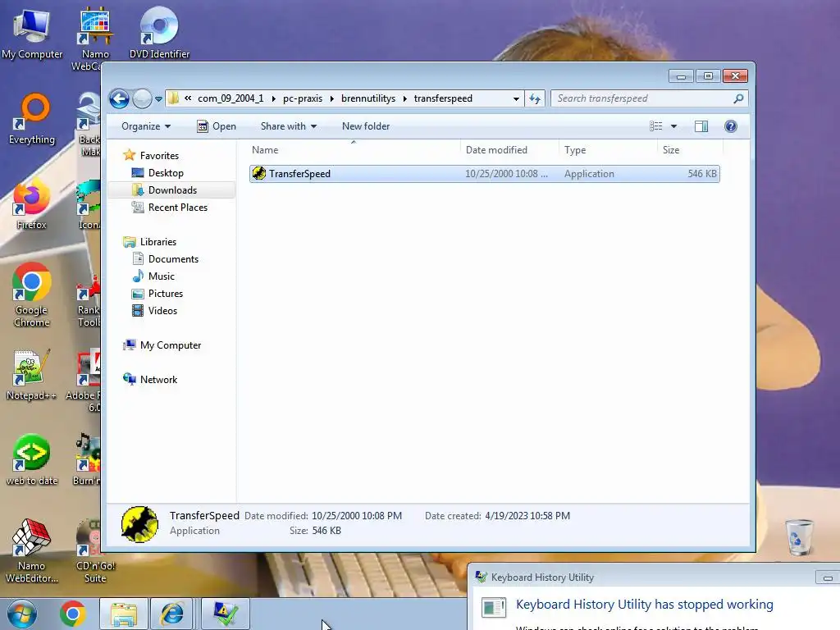Click pc-praxis in the breadcrumb path
The height and width of the screenshot is (630, 840).
[303, 98]
